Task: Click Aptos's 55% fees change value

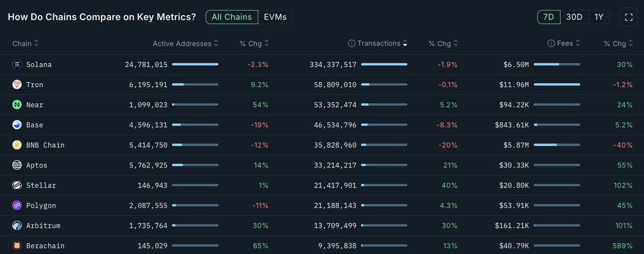Action: click(x=625, y=165)
